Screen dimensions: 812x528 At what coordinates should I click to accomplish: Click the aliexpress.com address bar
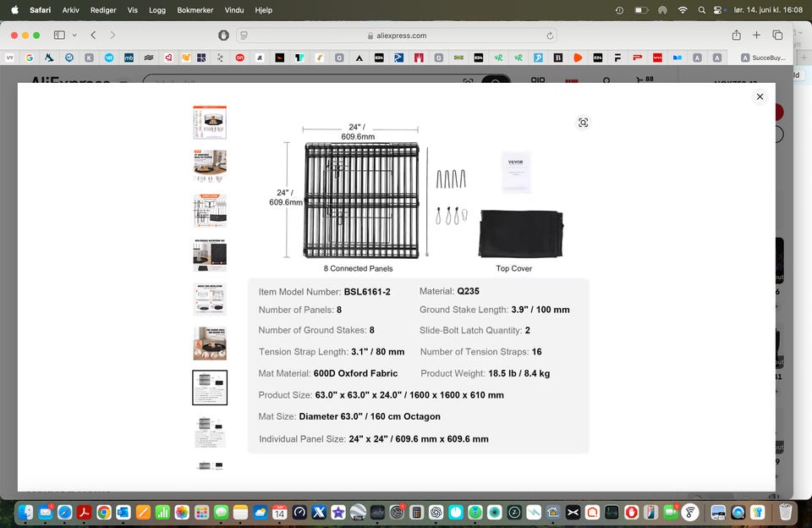[397, 36]
